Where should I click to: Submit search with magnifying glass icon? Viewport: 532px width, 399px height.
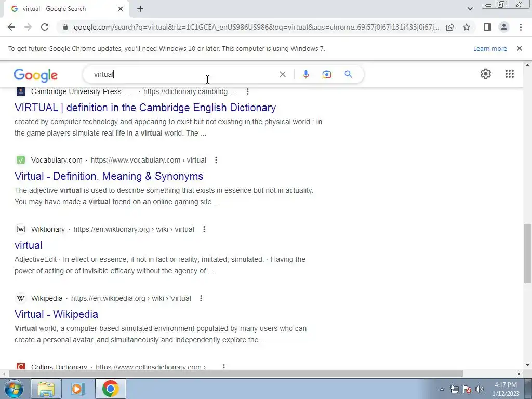coord(348,74)
